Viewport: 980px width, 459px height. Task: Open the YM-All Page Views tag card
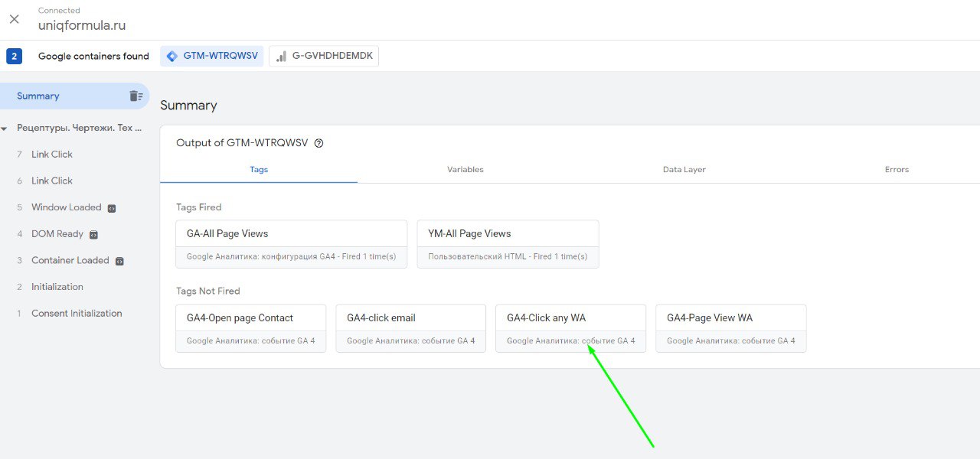point(508,244)
